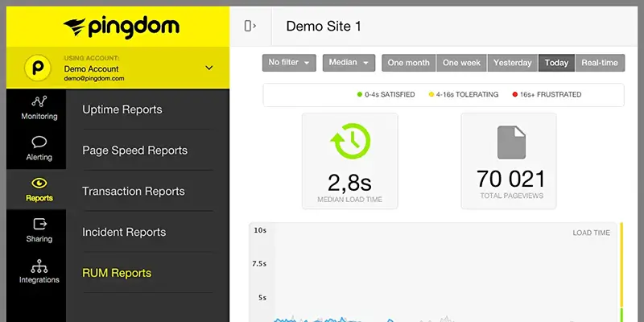This screenshot has height=322, width=644.
Task: Click the green clock load time icon
Action: [x=350, y=141]
